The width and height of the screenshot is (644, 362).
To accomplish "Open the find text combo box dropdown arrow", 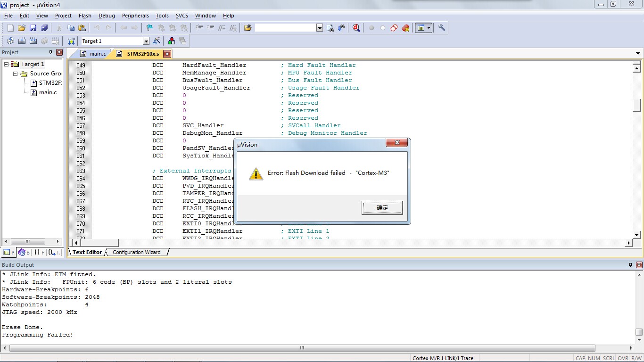I will (x=320, y=28).
